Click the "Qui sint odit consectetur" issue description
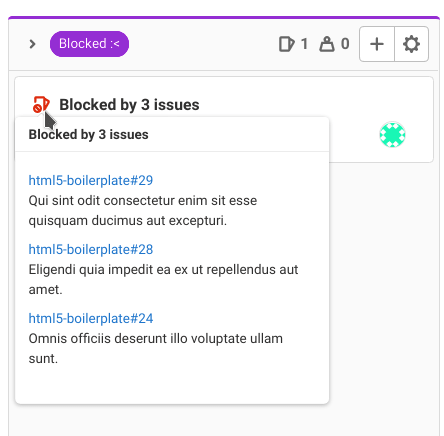The height and width of the screenshot is (436, 444). 143,211
